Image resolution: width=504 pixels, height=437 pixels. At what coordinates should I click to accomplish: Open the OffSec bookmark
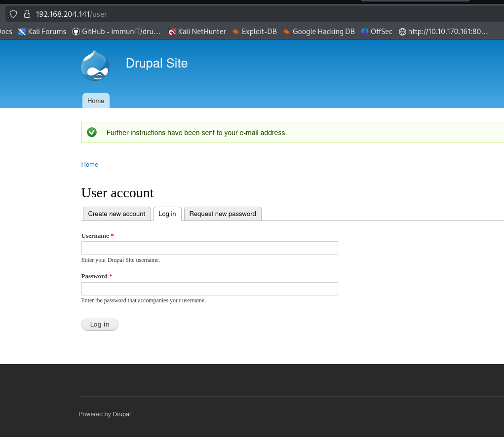[377, 32]
